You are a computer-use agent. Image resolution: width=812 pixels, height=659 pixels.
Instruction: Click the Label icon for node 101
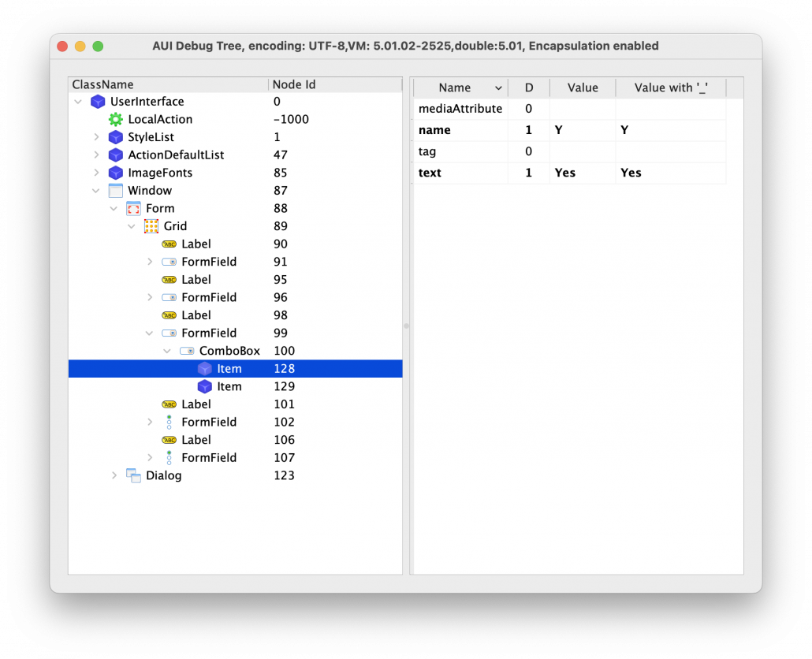169,404
